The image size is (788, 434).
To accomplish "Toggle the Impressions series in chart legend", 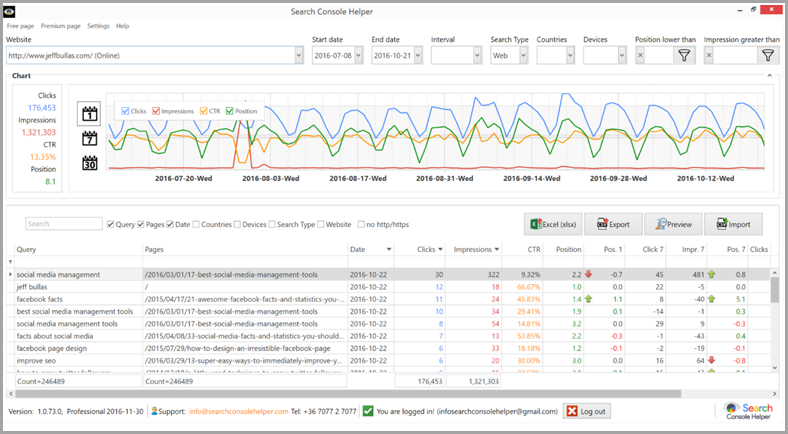I will [156, 111].
